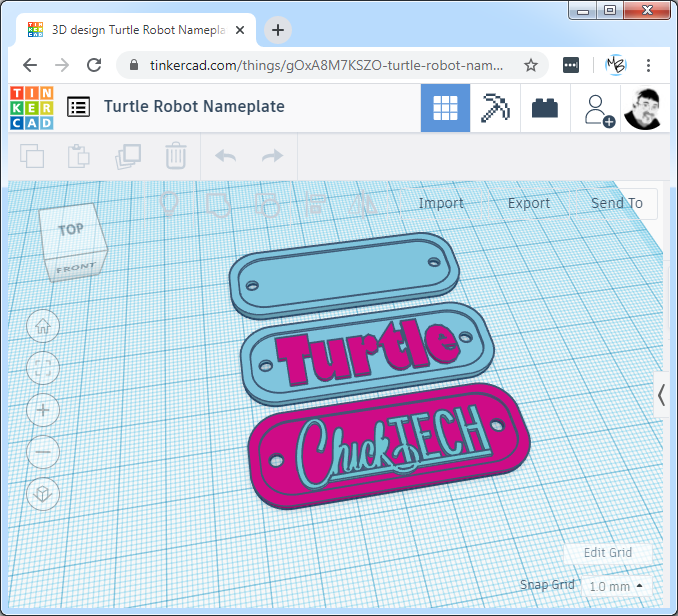Toggle show all lightbulb icon

click(x=169, y=204)
